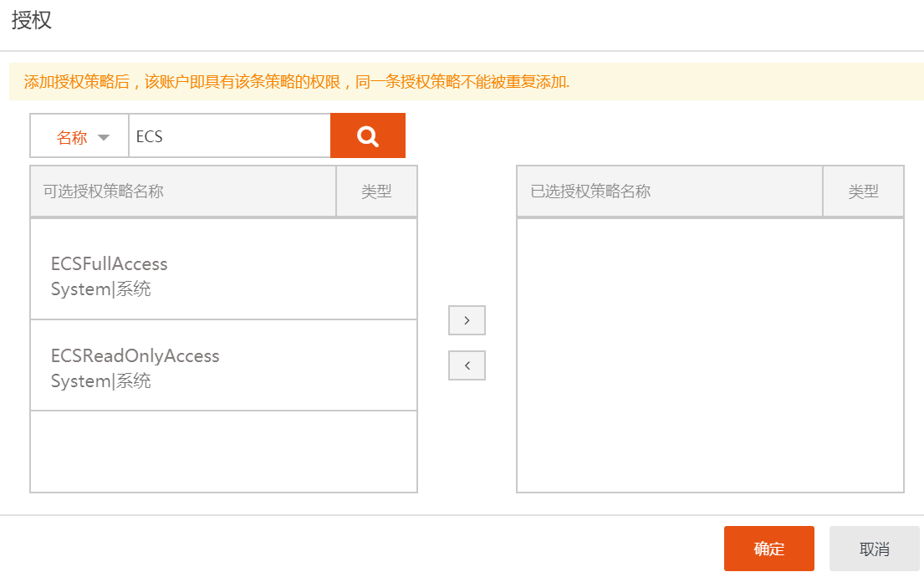The height and width of the screenshot is (577, 924).
Task: Open the 名称 search-type dropdown
Action: coord(79,136)
